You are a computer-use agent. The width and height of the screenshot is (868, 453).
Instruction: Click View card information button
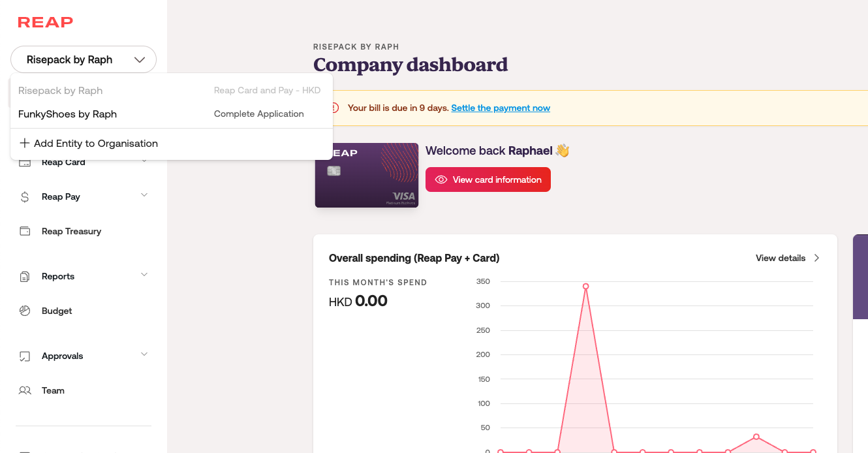tap(488, 180)
